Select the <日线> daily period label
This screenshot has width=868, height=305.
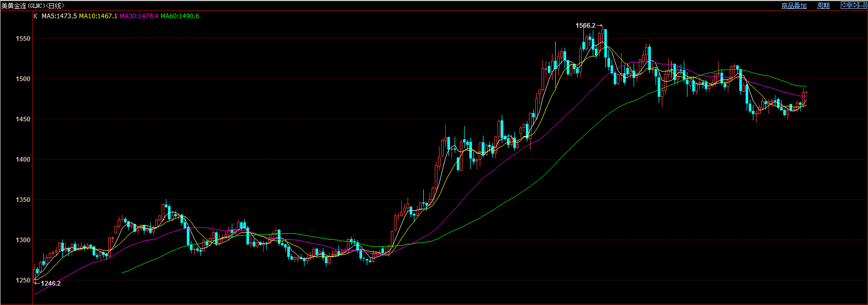[x=55, y=6]
